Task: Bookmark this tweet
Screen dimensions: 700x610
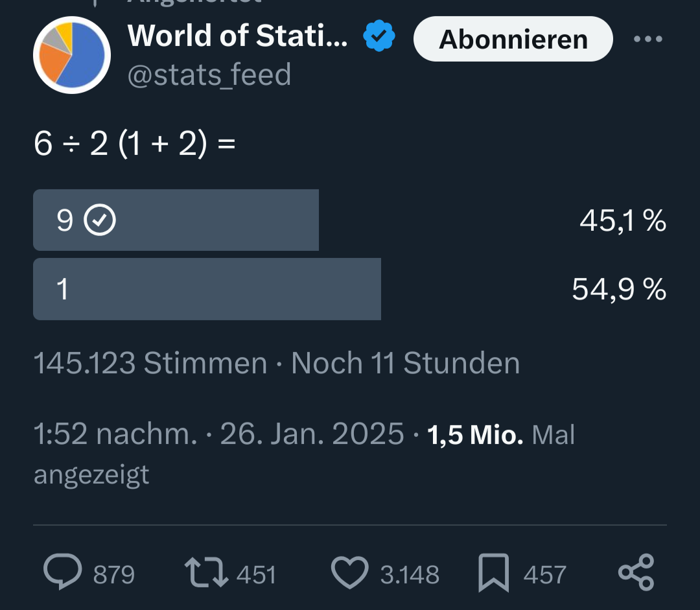Action: click(493, 574)
